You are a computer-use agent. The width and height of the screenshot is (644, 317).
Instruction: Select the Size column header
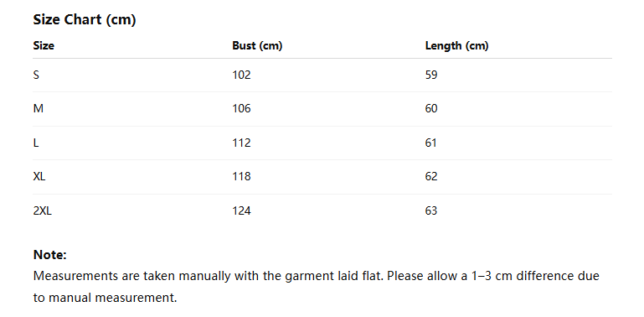[44, 45]
